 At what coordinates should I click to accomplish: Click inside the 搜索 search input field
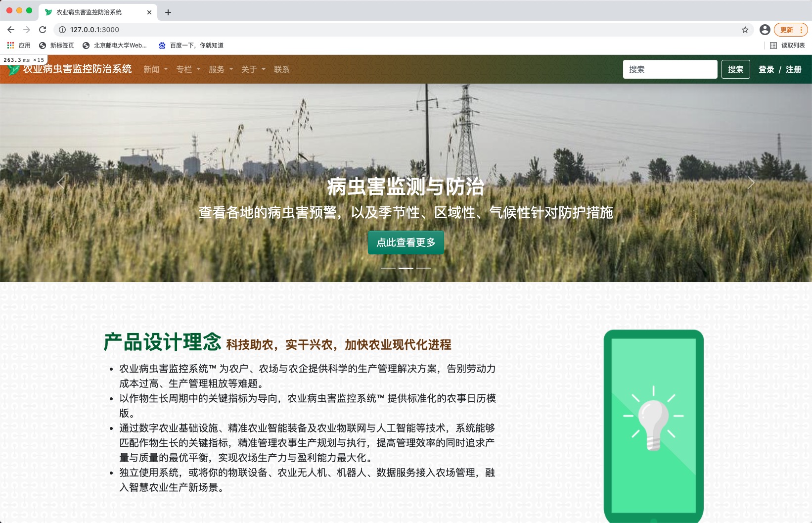click(670, 69)
